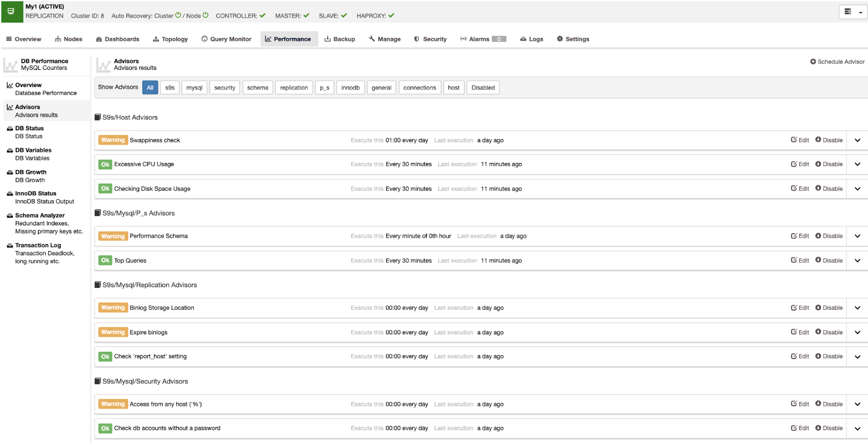Expand the Checking Disk Space Usage row
Screen dimensions: 868x443
858,189
